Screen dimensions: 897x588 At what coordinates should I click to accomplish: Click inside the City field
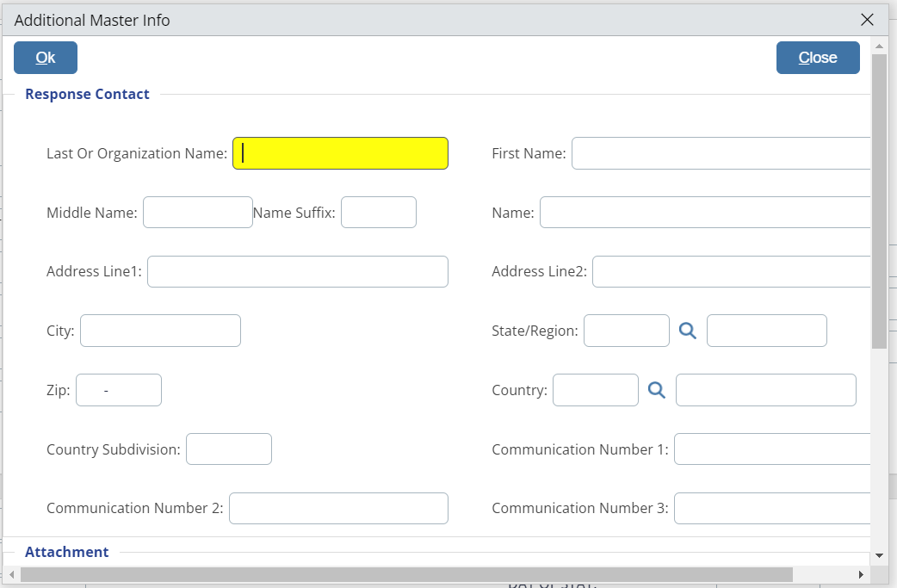pyautogui.click(x=160, y=331)
